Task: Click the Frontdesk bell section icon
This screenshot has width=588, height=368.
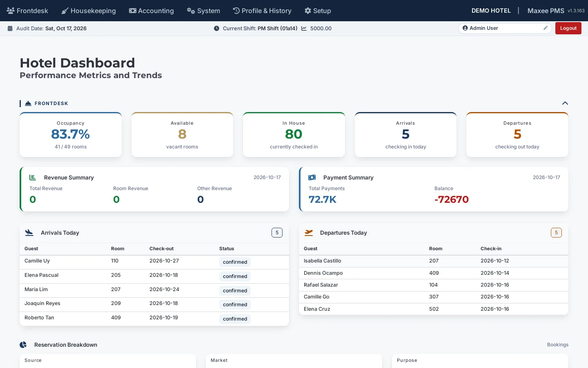Action: click(28, 103)
